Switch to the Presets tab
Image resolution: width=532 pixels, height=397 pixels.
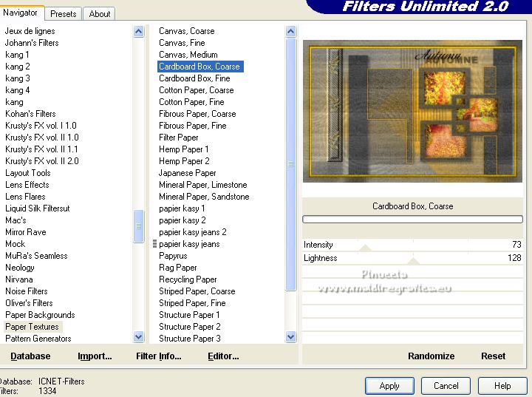pos(63,14)
